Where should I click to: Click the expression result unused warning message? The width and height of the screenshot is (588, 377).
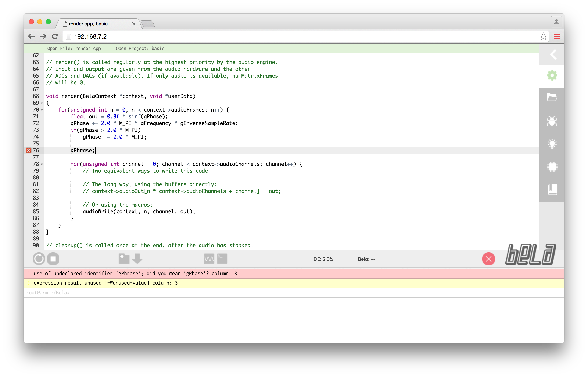pos(294,283)
